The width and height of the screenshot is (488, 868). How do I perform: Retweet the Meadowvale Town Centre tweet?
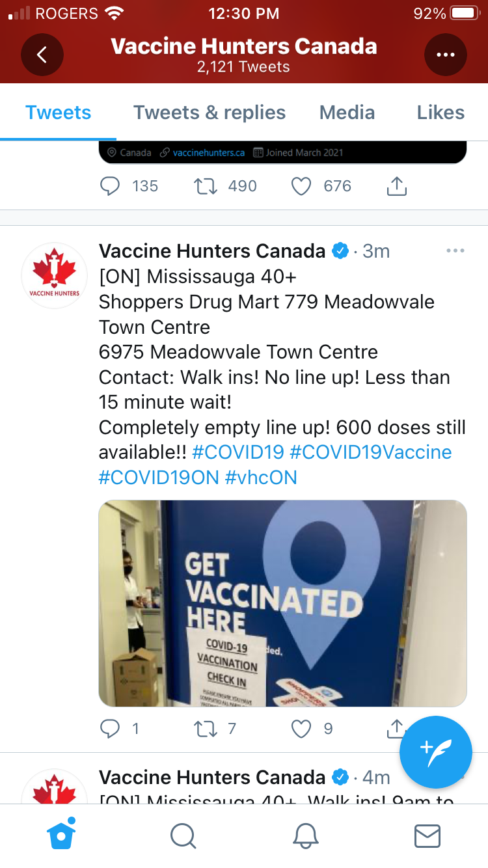click(206, 729)
